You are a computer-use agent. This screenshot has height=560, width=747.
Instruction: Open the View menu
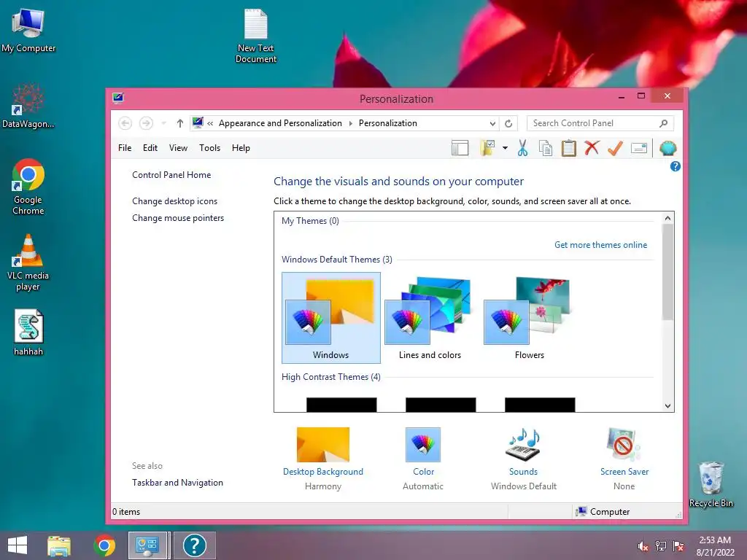[x=178, y=148]
